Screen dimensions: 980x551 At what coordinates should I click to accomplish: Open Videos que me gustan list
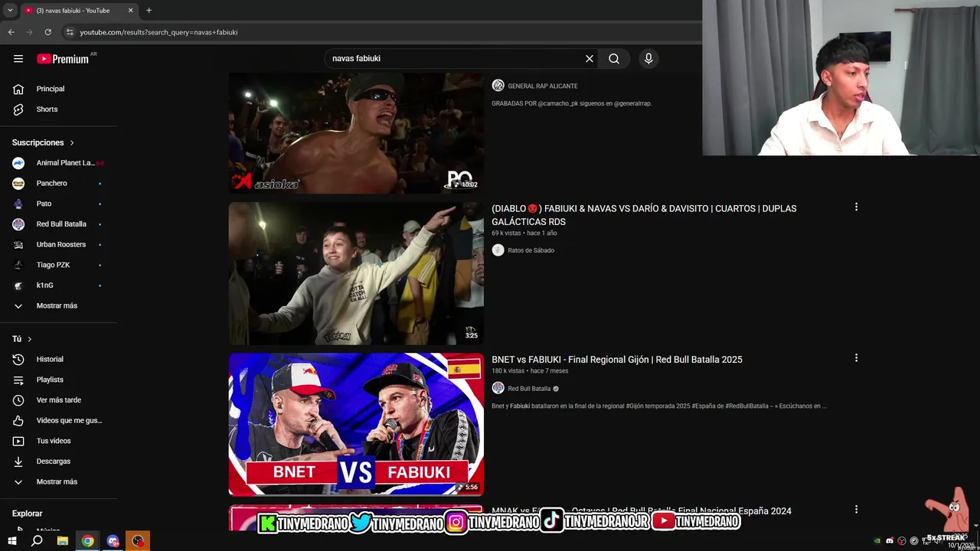(58, 421)
